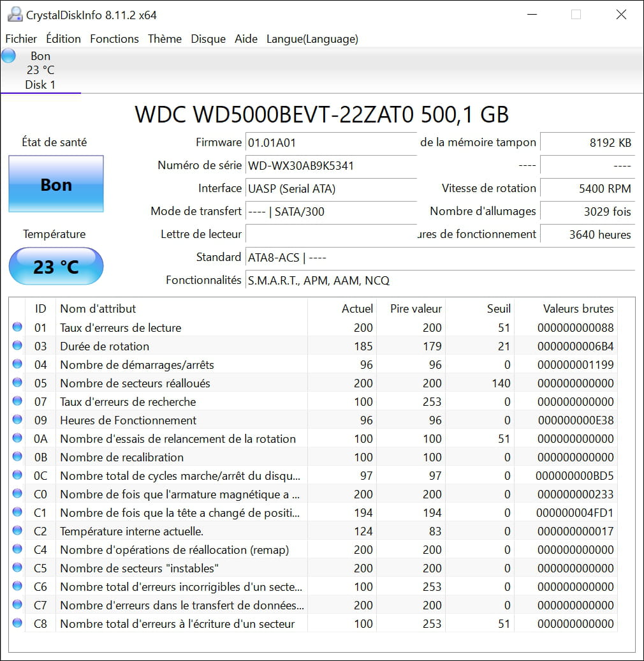Open the Thème menu

pyautogui.click(x=165, y=39)
